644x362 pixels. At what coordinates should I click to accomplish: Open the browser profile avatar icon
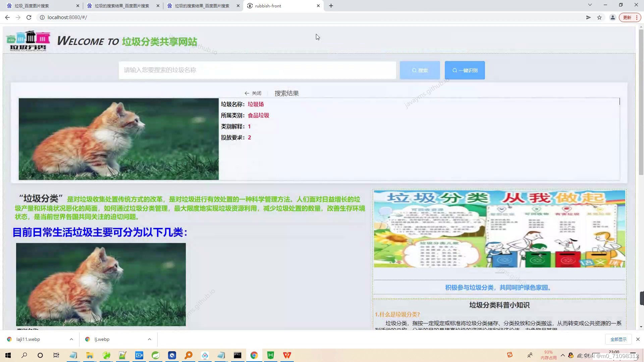coord(612,17)
